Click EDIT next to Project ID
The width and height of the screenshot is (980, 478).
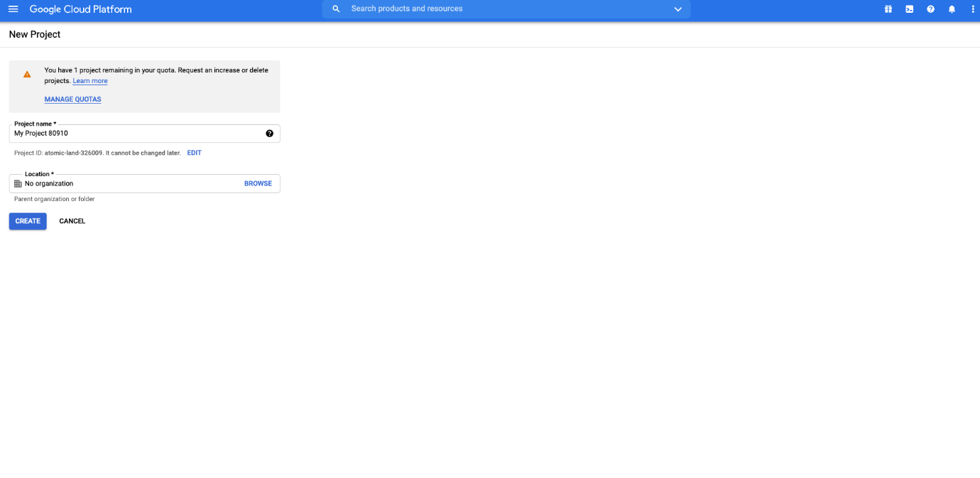pos(195,153)
